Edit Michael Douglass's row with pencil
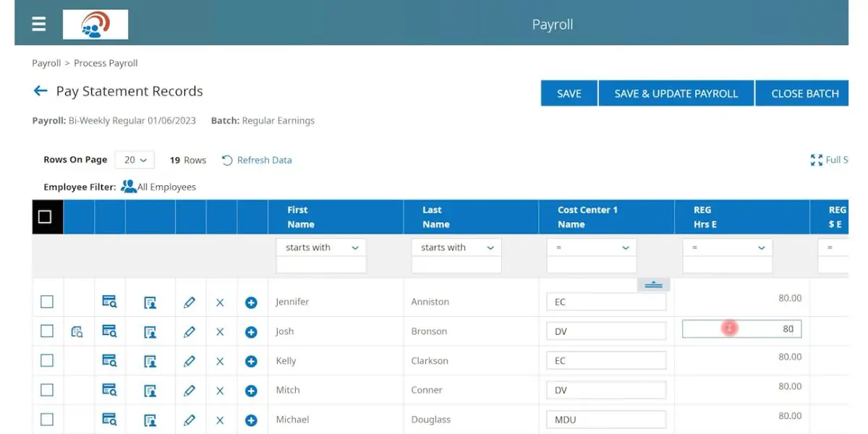 click(190, 420)
